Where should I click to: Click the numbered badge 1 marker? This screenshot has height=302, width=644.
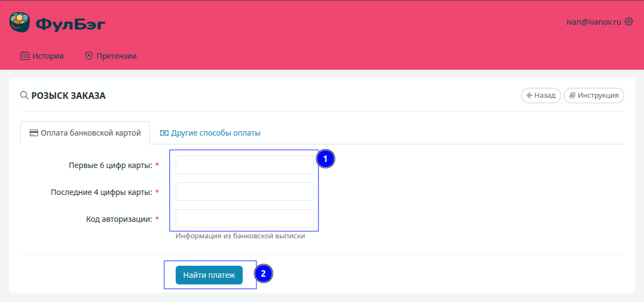326,159
